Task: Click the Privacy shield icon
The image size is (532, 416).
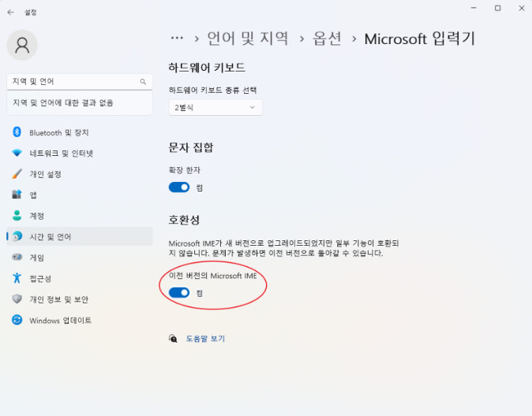Action: click(17, 299)
